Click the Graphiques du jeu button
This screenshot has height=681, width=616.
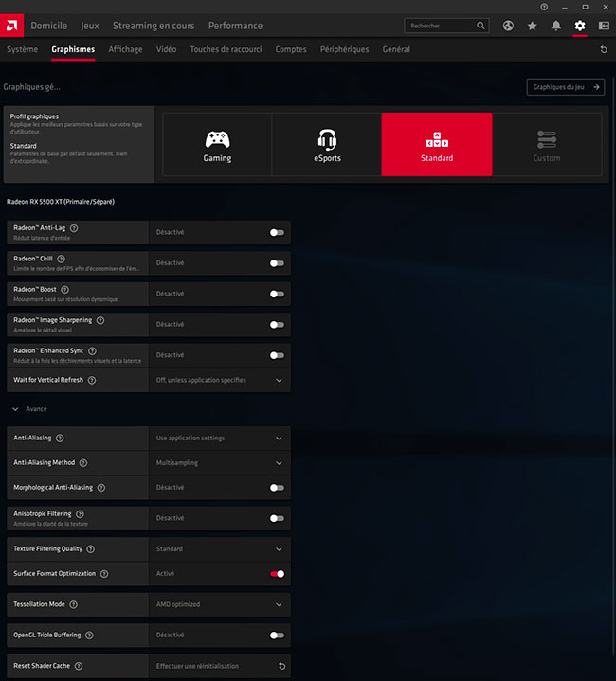[x=565, y=87]
